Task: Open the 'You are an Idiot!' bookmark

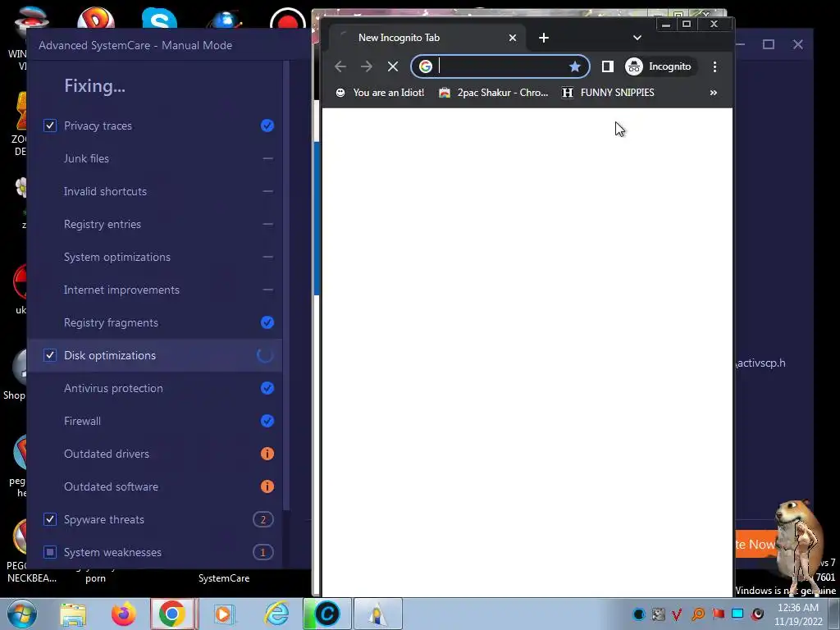Action: [x=380, y=93]
